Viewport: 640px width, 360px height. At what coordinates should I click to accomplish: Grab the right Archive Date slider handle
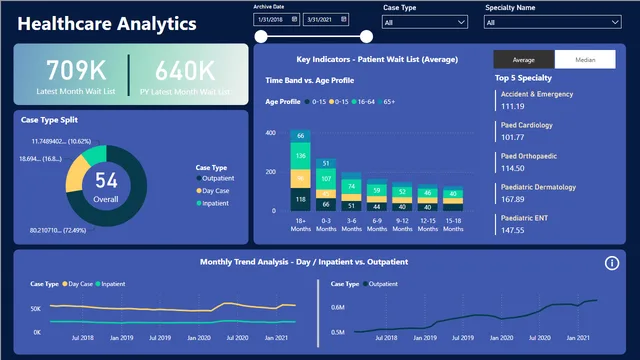click(367, 36)
